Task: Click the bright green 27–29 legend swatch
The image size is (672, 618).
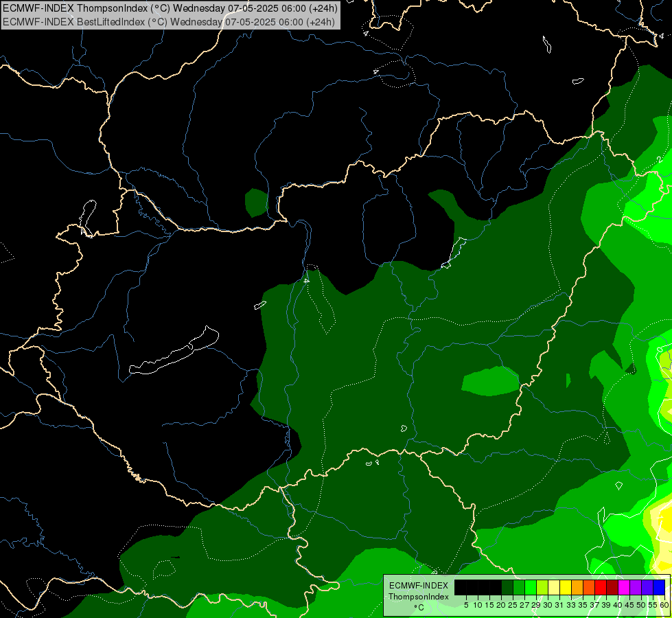Action: pyautogui.click(x=531, y=587)
